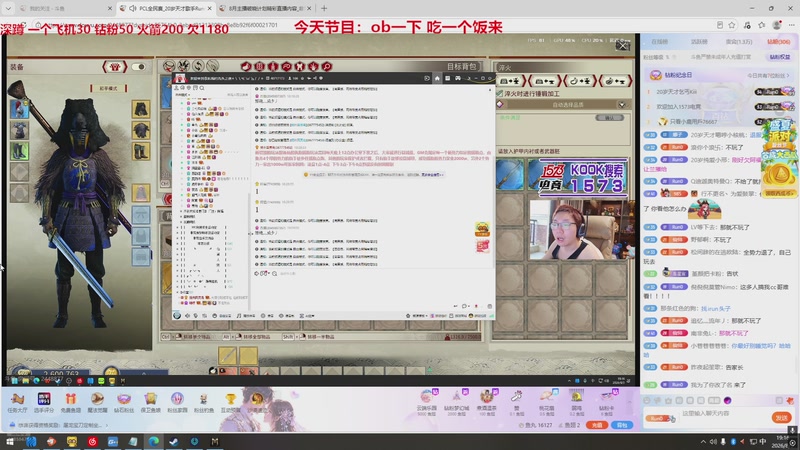Send the 桃花扇 fan gift
This screenshot has width=800, height=450.
pos(546,403)
